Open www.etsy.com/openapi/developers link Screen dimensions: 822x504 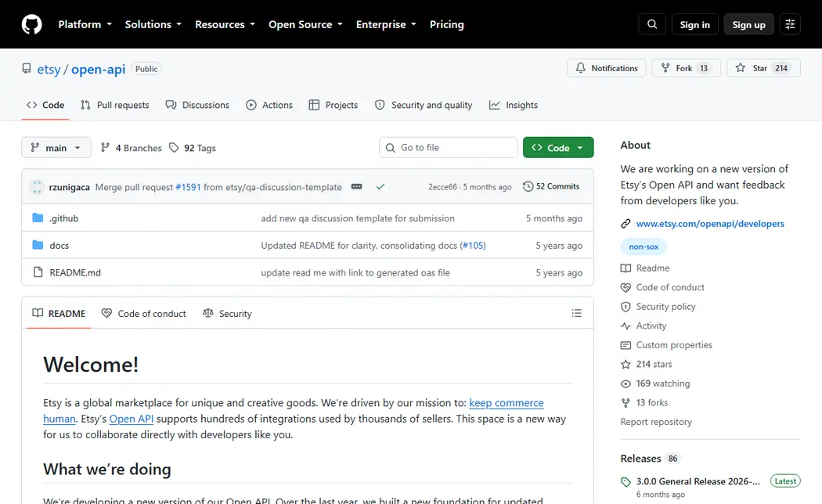click(710, 224)
